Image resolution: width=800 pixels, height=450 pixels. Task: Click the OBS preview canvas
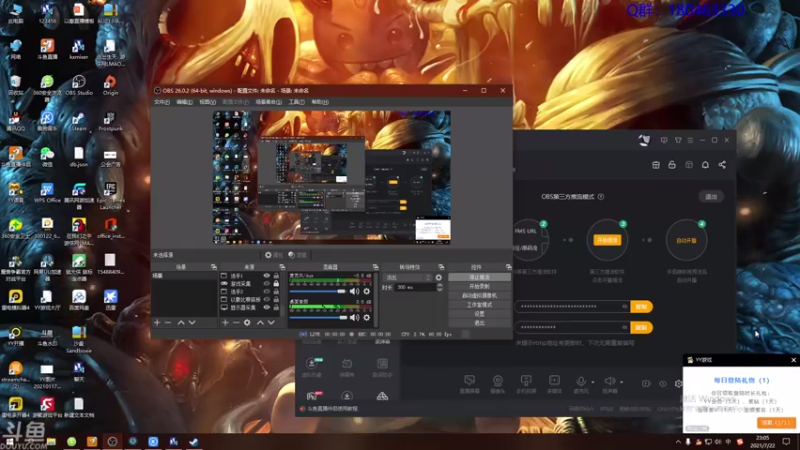332,178
